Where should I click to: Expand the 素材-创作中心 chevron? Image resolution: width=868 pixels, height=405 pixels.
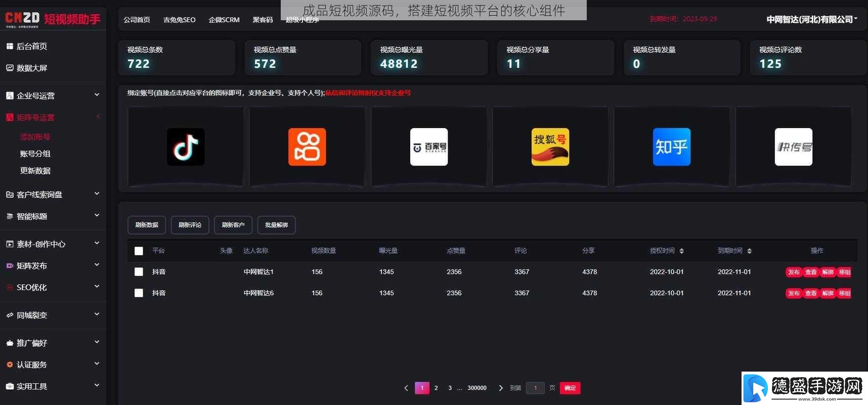pyautogui.click(x=97, y=244)
